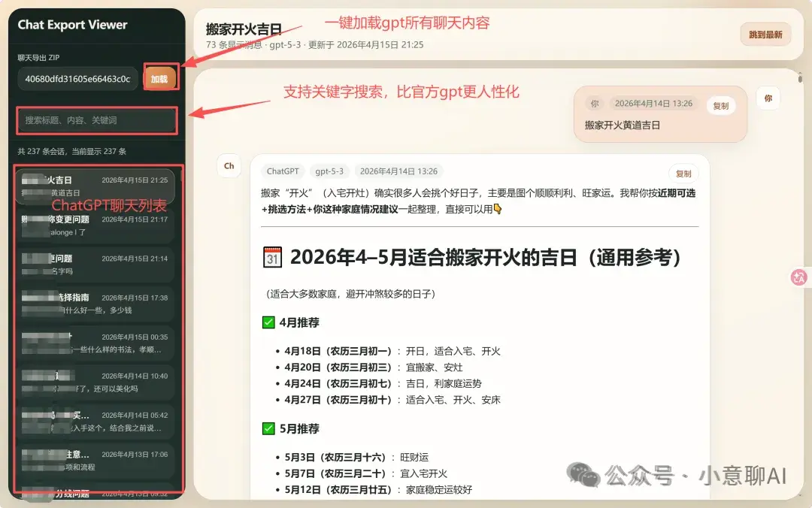Click the 5月3日 (农历三月十六) entry

click(x=356, y=457)
